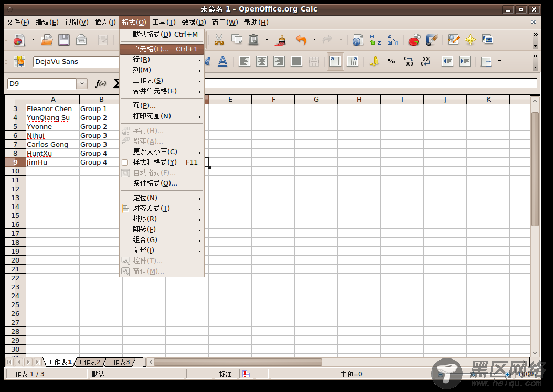Open the Paste options dropdown arrow
Viewport: 553px width, 392px height.
[267, 40]
